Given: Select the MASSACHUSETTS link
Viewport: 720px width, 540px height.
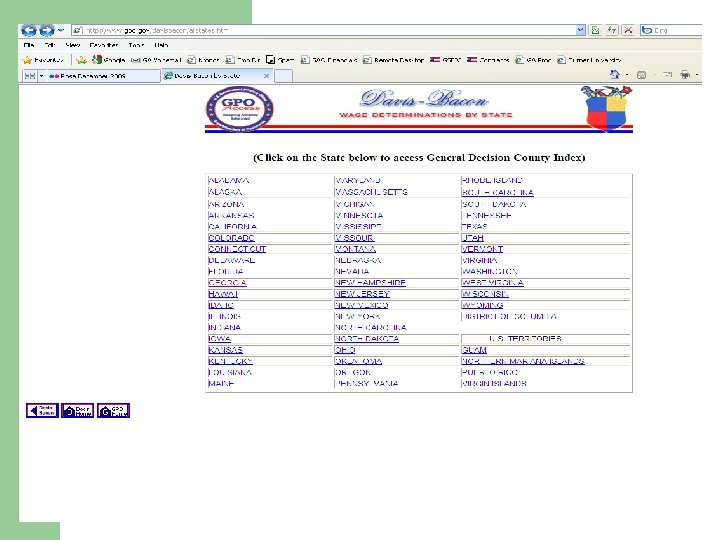Looking at the screenshot, I should click(x=371, y=192).
